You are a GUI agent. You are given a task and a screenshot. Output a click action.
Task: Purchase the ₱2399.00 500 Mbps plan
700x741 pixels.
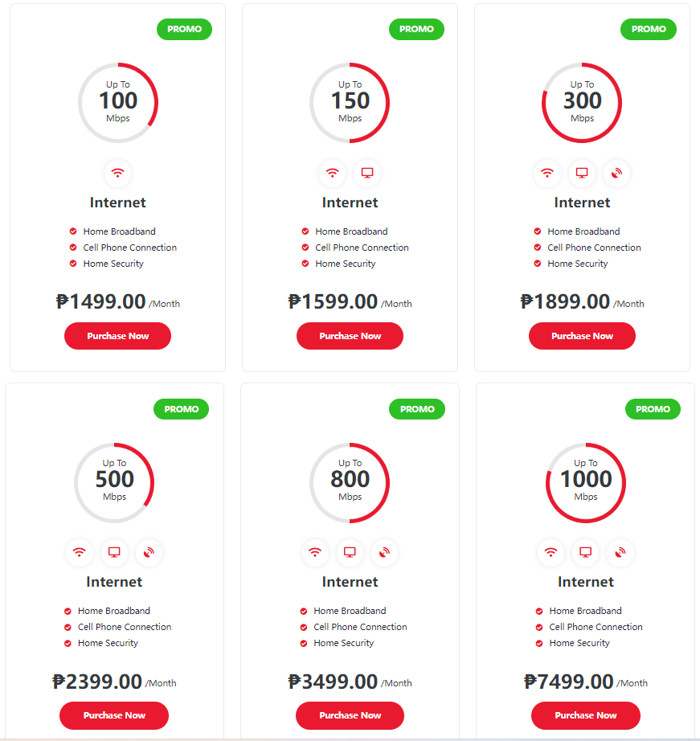pyautogui.click(x=114, y=715)
